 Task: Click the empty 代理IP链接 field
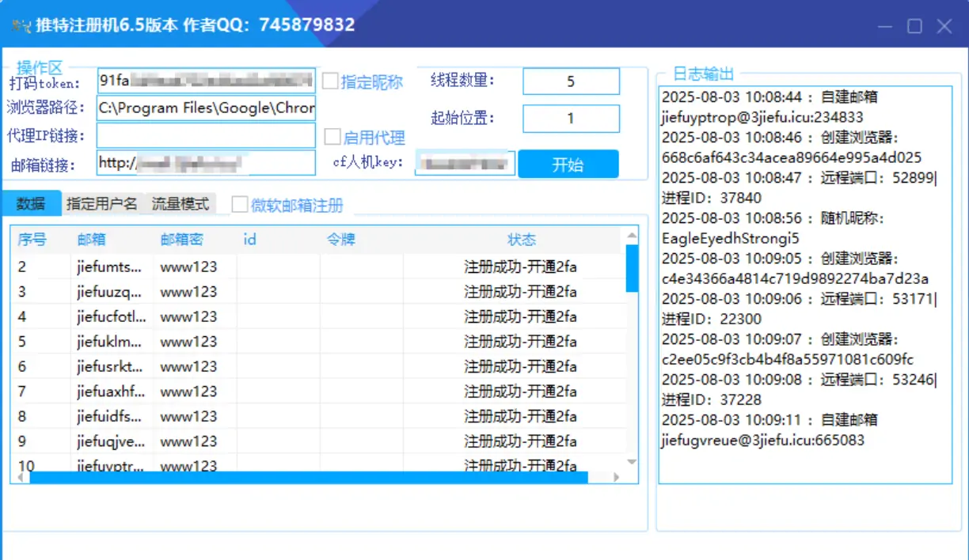click(206, 135)
